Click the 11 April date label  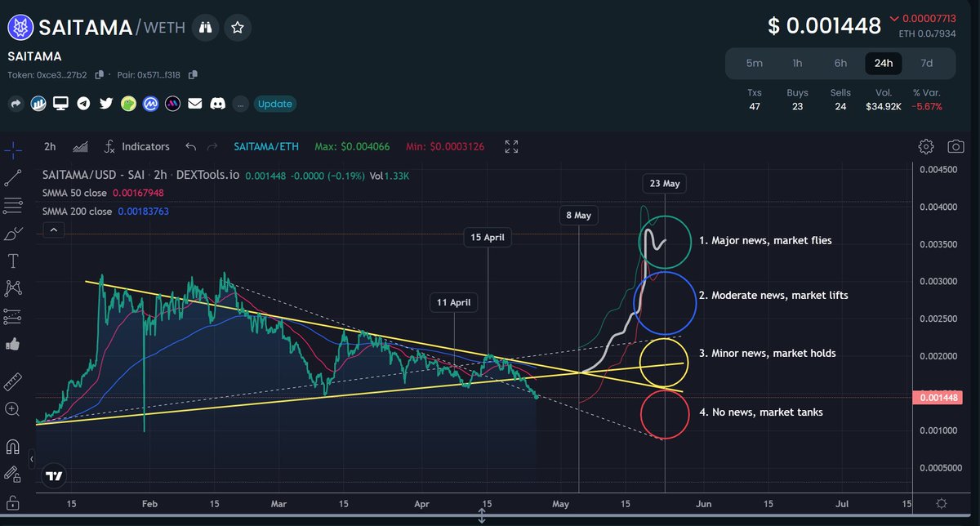click(x=454, y=302)
